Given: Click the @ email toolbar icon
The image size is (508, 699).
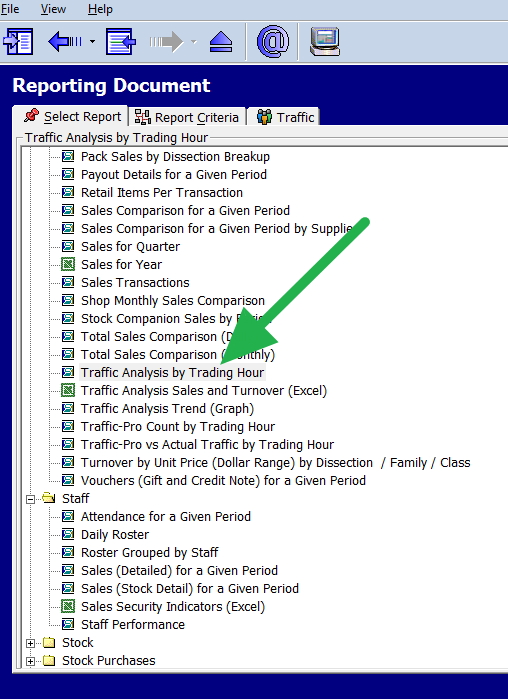Looking at the screenshot, I should click(x=273, y=41).
